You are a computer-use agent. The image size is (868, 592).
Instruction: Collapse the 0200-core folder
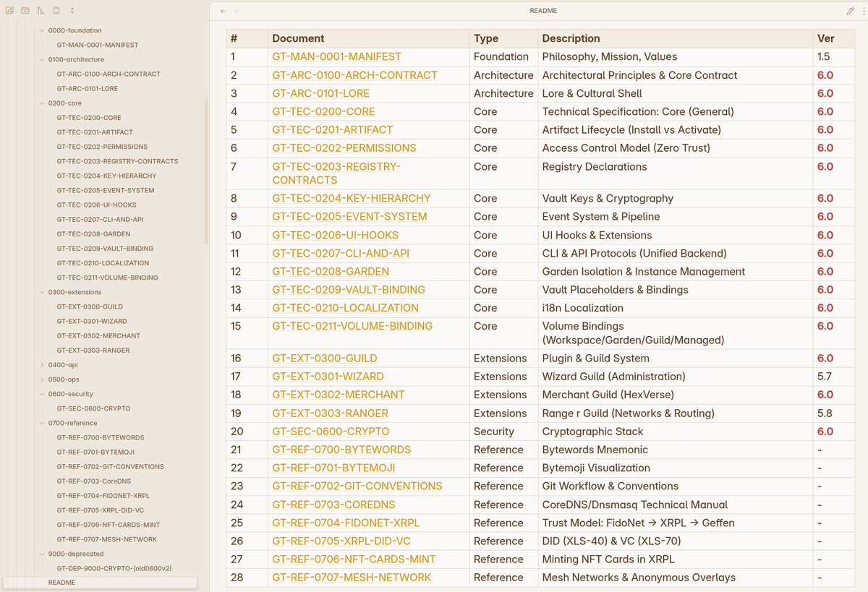(x=41, y=103)
